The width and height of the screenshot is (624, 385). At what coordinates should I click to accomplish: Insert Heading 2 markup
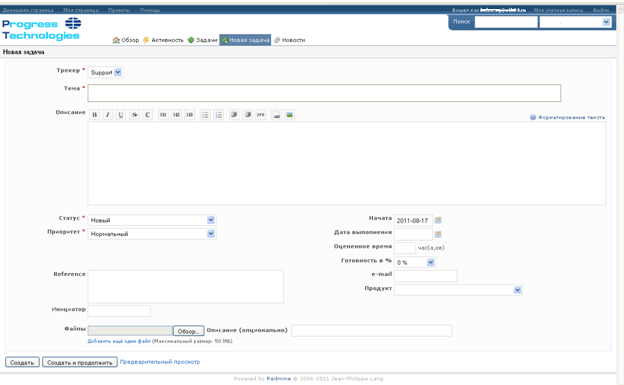[176, 115]
